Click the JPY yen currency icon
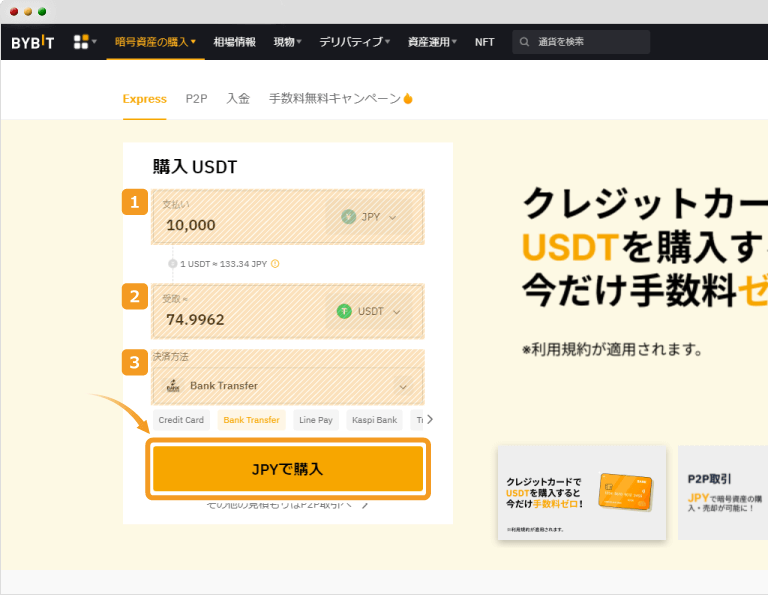Viewport: 768px width, 595px height. 348,217
